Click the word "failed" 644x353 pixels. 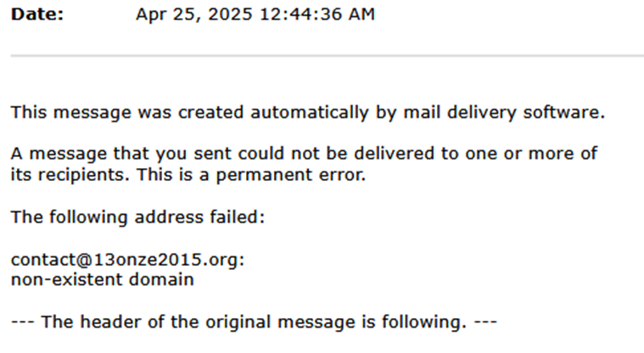[x=241, y=216]
